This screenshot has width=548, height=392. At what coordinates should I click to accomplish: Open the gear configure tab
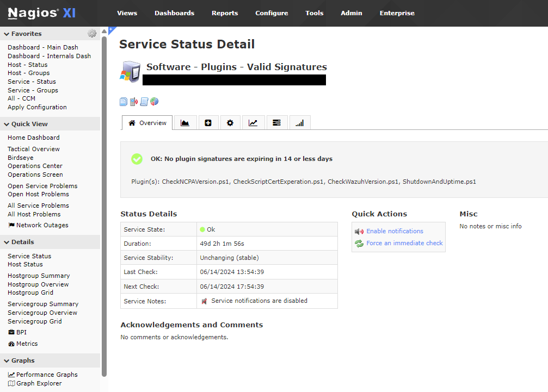[x=230, y=123]
